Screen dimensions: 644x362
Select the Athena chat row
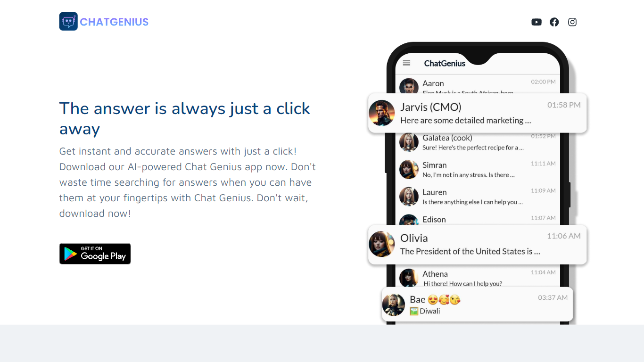click(478, 278)
